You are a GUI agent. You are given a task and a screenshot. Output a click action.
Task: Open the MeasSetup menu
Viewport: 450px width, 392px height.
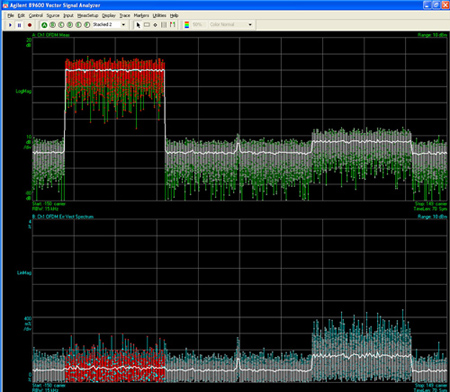[88, 15]
